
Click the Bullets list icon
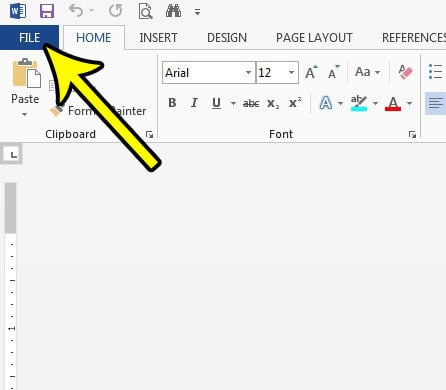click(436, 72)
